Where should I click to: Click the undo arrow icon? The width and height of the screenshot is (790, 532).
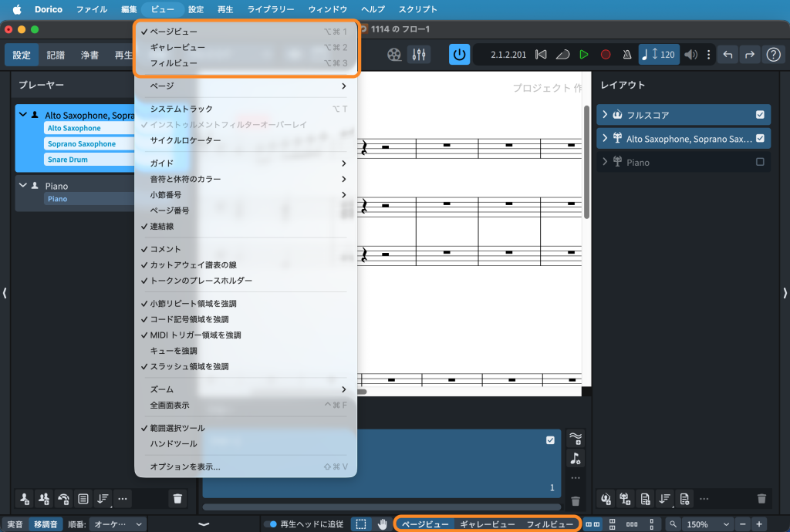(x=727, y=55)
